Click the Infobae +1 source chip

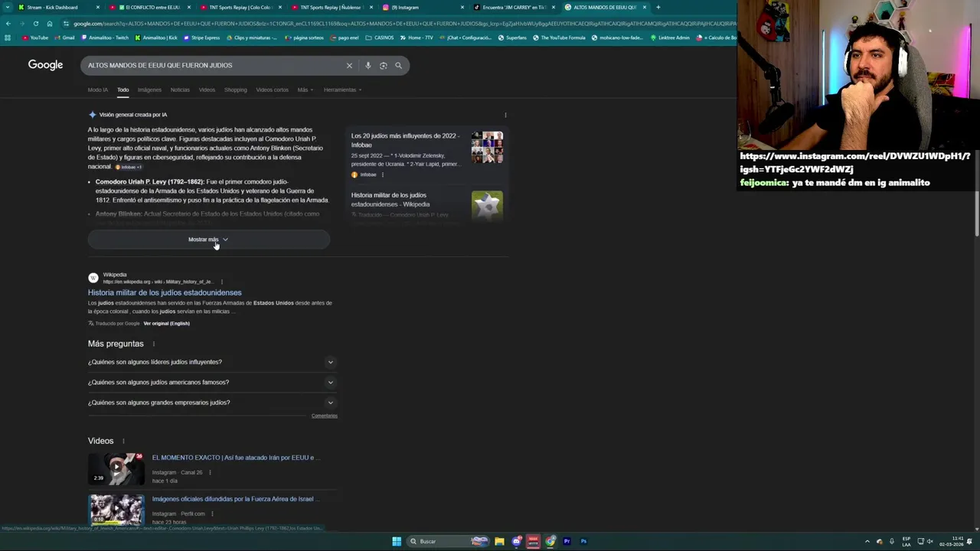(x=129, y=167)
